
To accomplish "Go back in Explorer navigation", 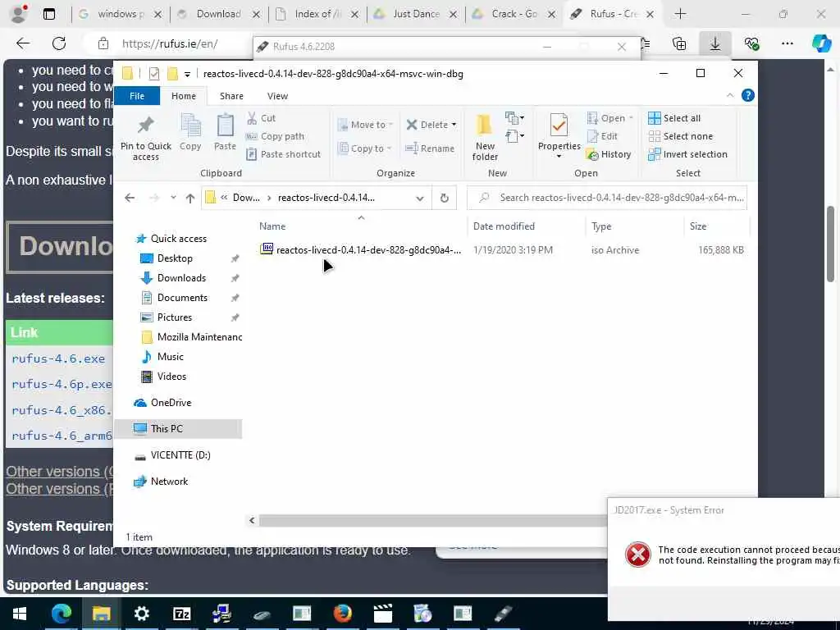I will (x=130, y=198).
